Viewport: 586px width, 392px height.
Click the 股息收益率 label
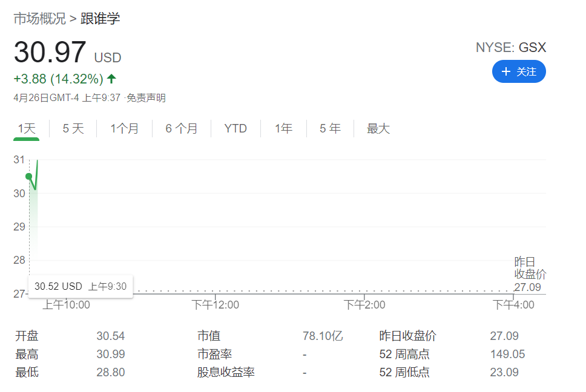point(226,372)
